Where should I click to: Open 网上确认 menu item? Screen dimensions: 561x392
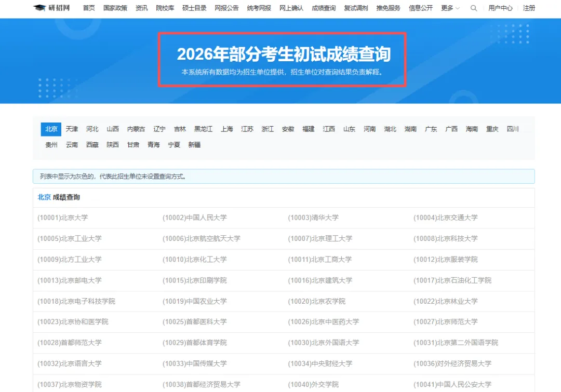click(x=291, y=8)
